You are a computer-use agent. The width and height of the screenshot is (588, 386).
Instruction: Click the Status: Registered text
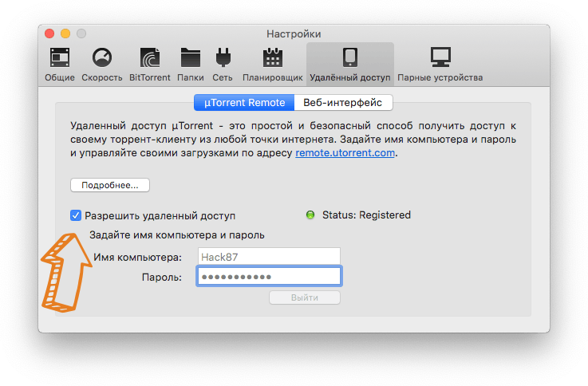coord(366,215)
